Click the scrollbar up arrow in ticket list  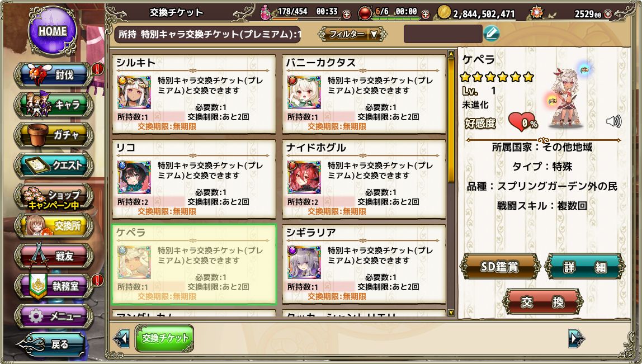coord(451,54)
